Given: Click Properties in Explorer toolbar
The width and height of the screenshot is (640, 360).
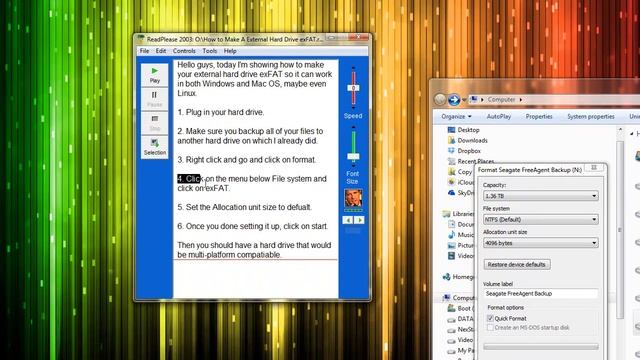Looking at the screenshot, I should click(x=539, y=116).
